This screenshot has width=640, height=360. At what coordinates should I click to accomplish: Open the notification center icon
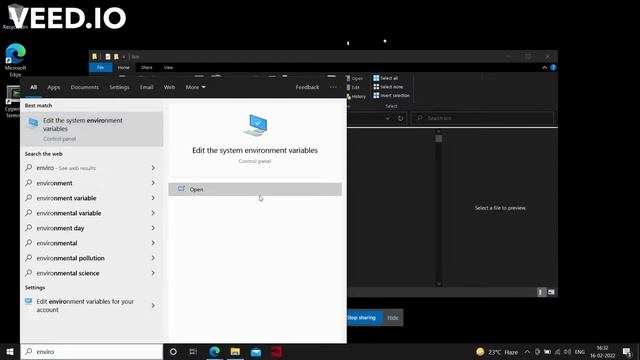(x=627, y=352)
